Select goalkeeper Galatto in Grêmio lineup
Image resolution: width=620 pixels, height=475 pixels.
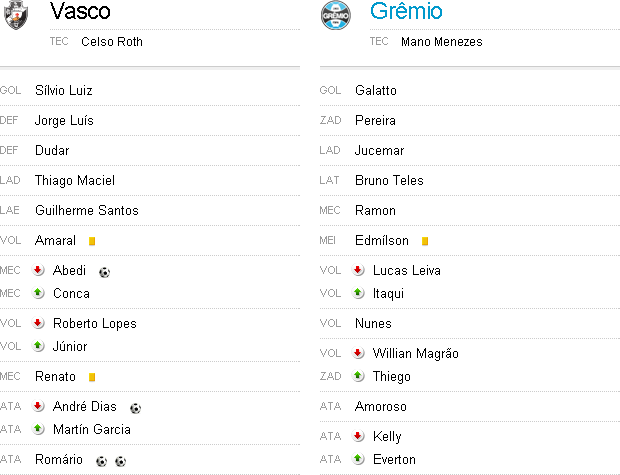375,91
